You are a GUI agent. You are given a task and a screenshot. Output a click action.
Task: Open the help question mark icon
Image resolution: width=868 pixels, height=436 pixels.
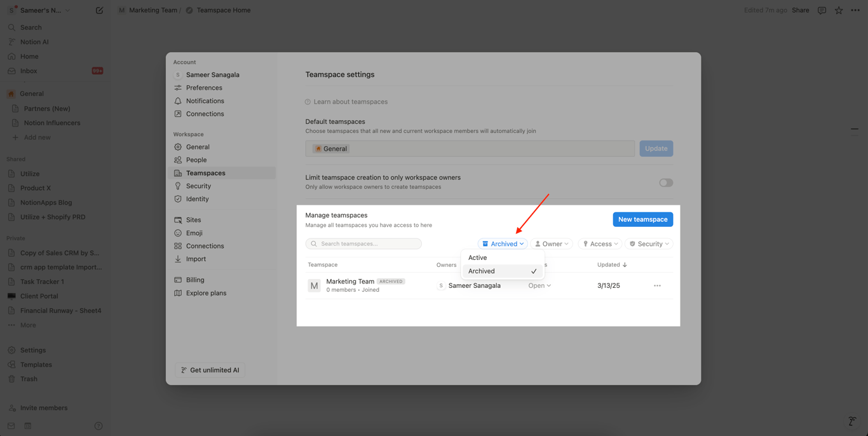(x=98, y=426)
